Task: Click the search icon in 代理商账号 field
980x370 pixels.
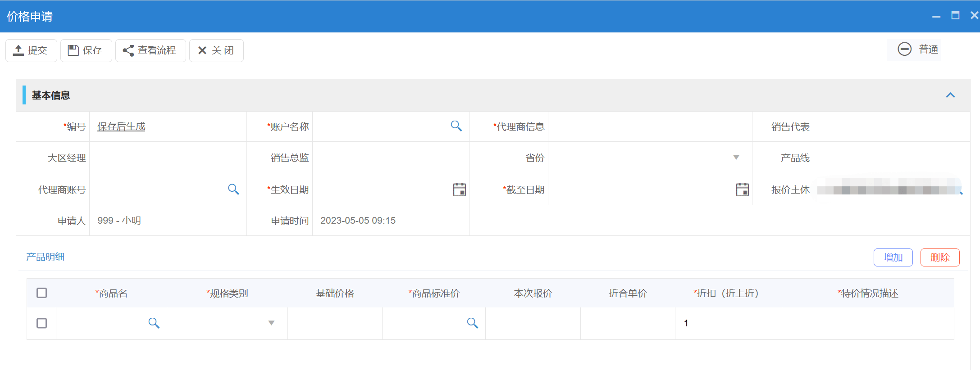Action: pos(233,190)
